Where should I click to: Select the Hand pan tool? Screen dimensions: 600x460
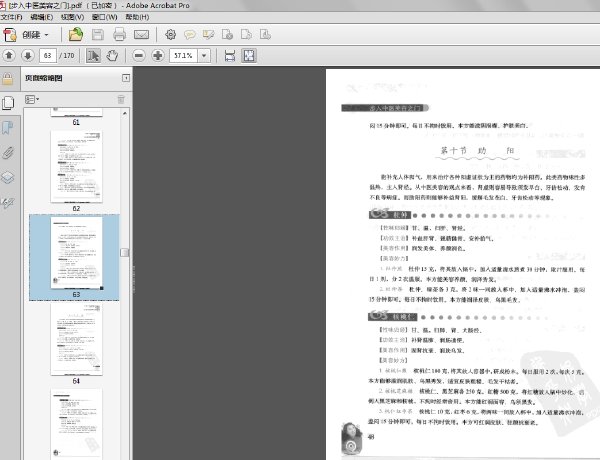coord(112,55)
